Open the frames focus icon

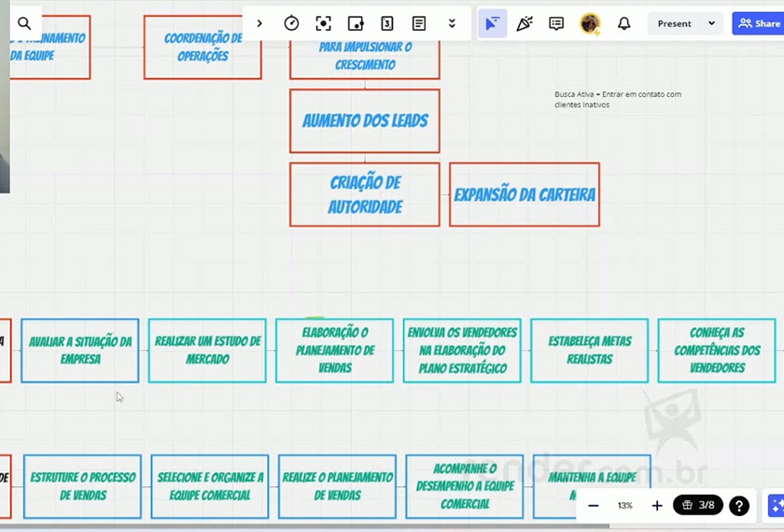pyautogui.click(x=323, y=23)
